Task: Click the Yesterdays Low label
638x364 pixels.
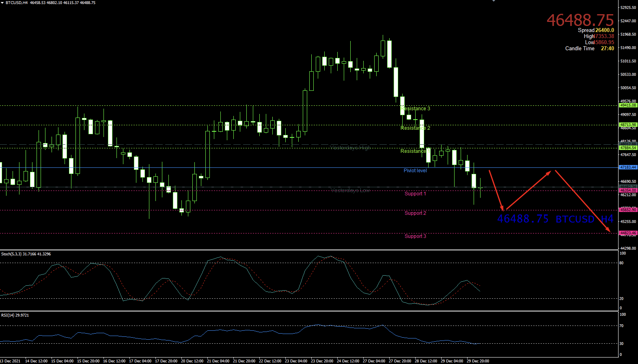Action: point(350,191)
